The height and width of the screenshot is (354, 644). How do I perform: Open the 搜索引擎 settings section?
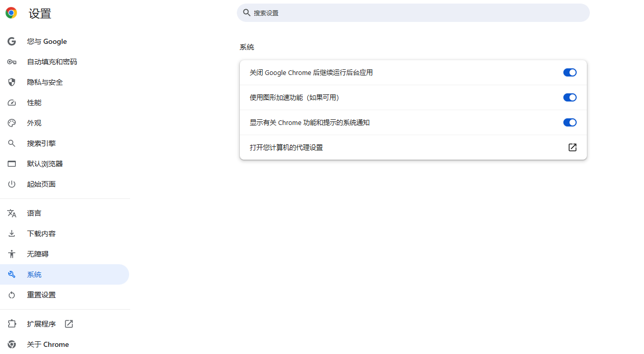coord(41,143)
